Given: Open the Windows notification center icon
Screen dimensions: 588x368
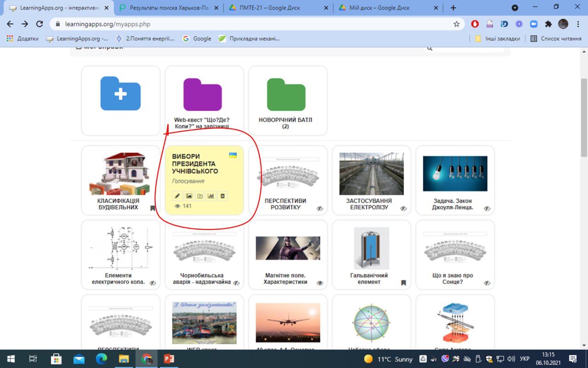Looking at the screenshot, I should (x=573, y=359).
